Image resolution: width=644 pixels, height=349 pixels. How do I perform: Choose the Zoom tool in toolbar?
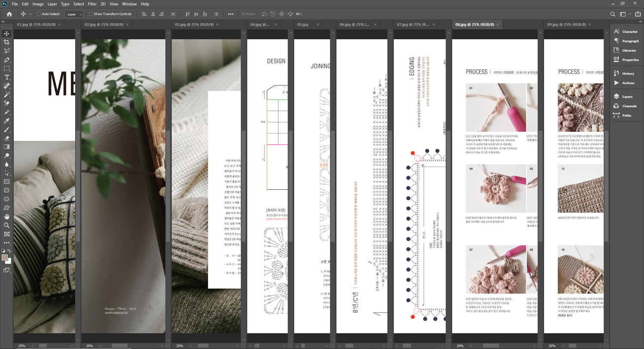point(6,225)
